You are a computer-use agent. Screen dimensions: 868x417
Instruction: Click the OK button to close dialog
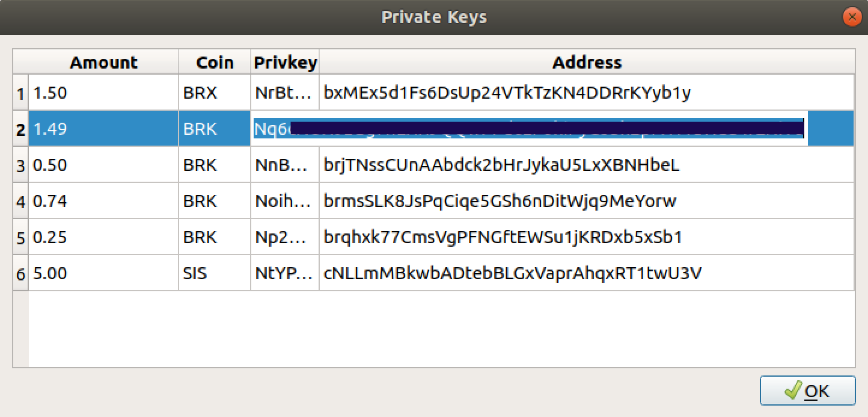point(808,390)
